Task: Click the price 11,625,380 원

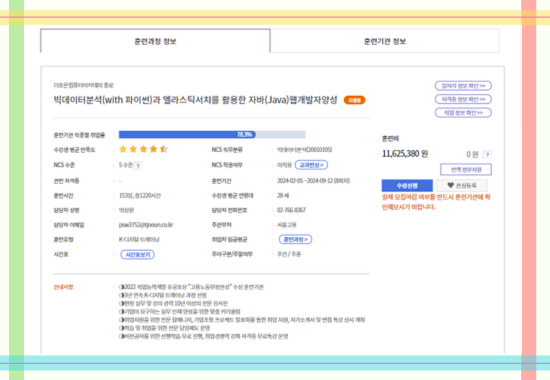Action: point(405,154)
